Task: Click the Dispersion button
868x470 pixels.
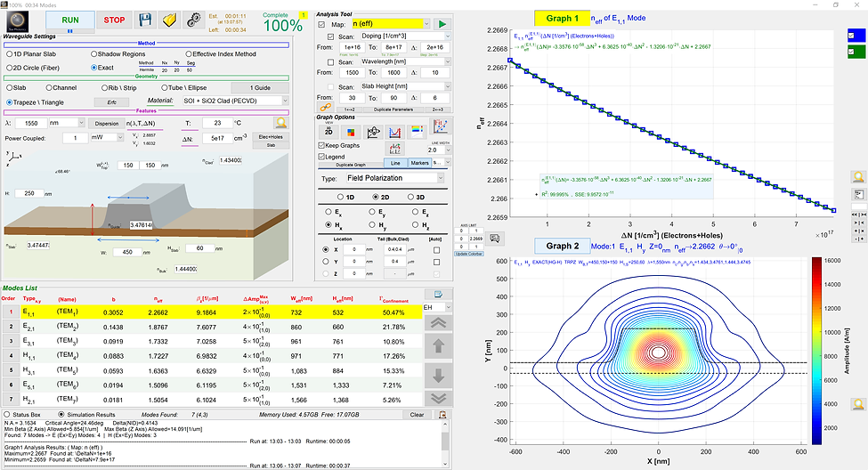Action: pyautogui.click(x=106, y=124)
